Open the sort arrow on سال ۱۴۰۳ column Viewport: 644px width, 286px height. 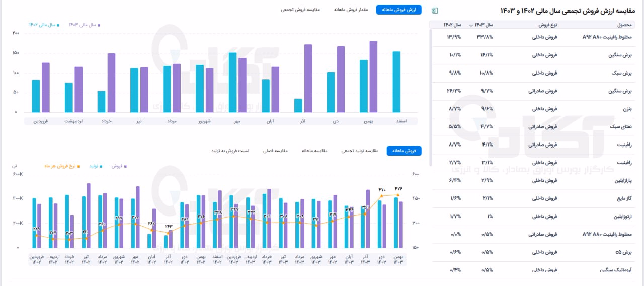click(x=471, y=25)
